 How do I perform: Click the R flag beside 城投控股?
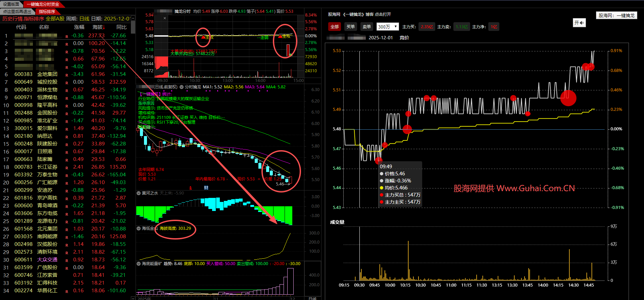[x=67, y=83]
